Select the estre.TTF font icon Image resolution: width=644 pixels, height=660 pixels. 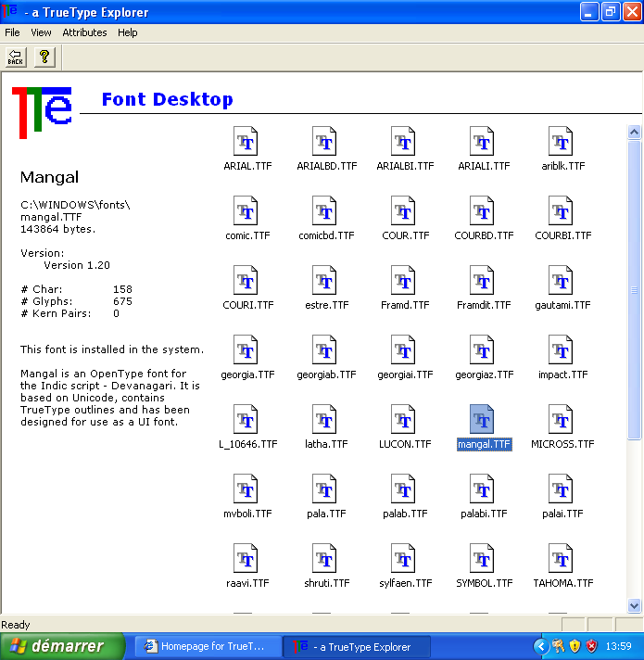pyautogui.click(x=325, y=282)
